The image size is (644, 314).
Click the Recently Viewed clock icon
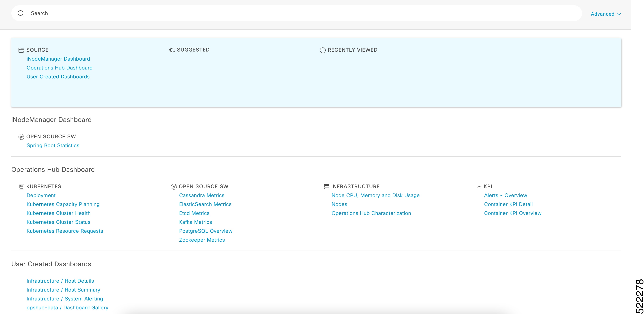point(323,50)
